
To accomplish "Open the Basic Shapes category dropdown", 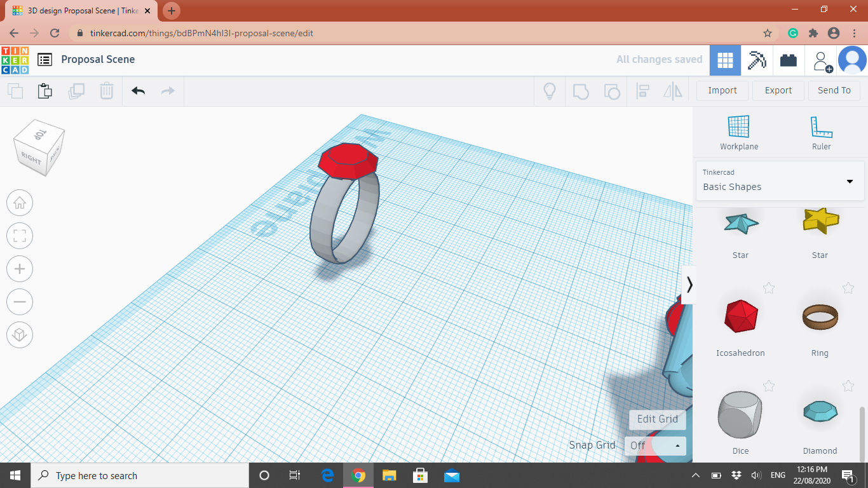I will [x=780, y=180].
